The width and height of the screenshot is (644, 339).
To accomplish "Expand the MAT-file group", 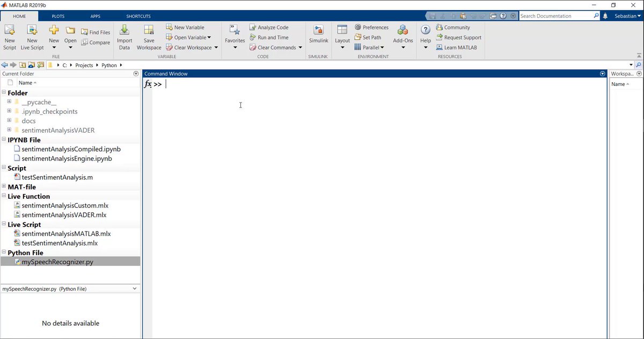I will click(x=4, y=186).
